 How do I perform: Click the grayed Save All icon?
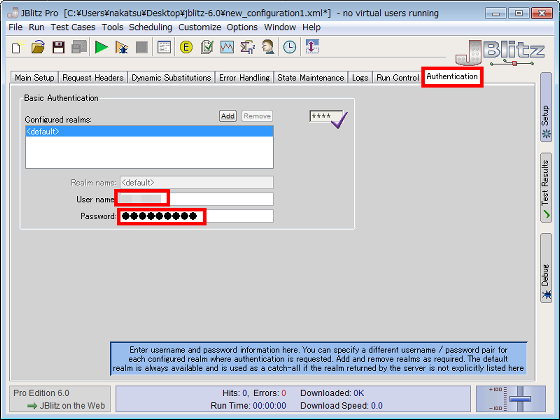pyautogui.click(x=79, y=47)
